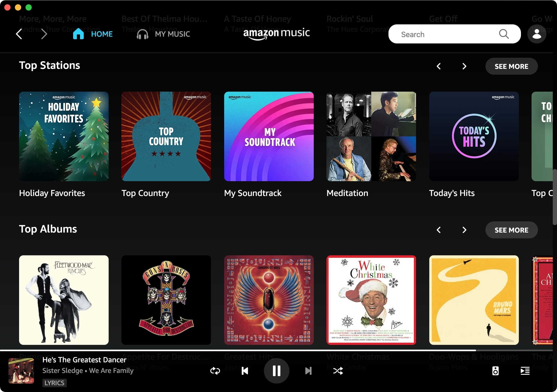Image resolution: width=557 pixels, height=392 pixels.
Task: Click the yellow minimize window button
Action: tap(18, 7)
